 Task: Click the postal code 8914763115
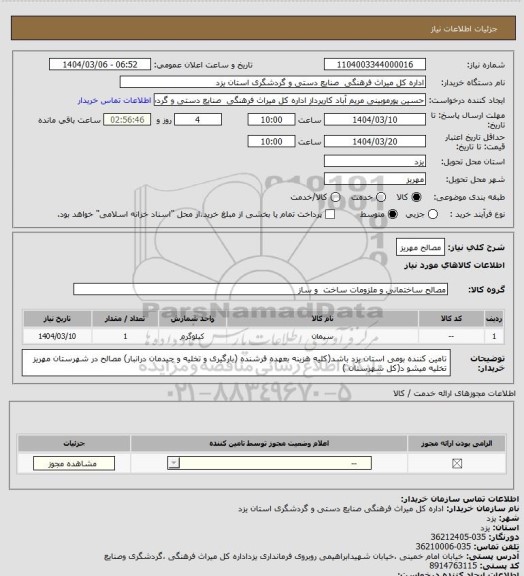[453, 566]
